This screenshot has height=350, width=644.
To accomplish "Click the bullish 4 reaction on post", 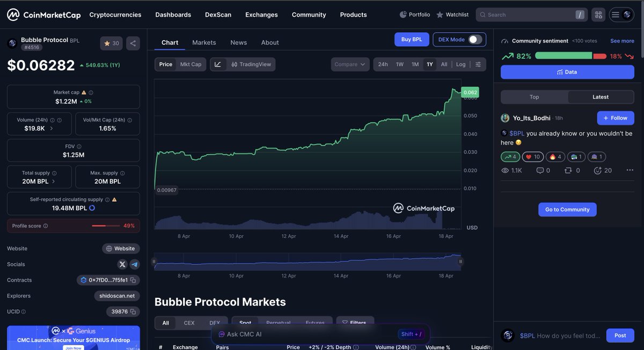I will click(510, 157).
